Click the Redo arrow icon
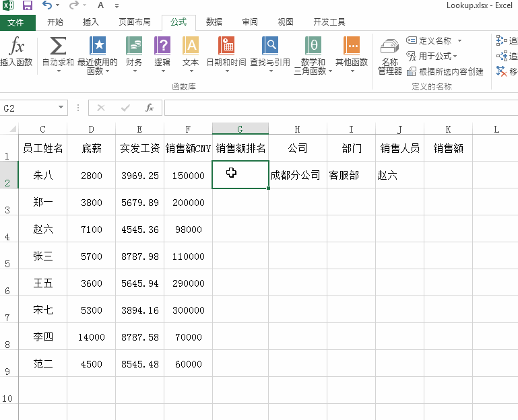 74,5
